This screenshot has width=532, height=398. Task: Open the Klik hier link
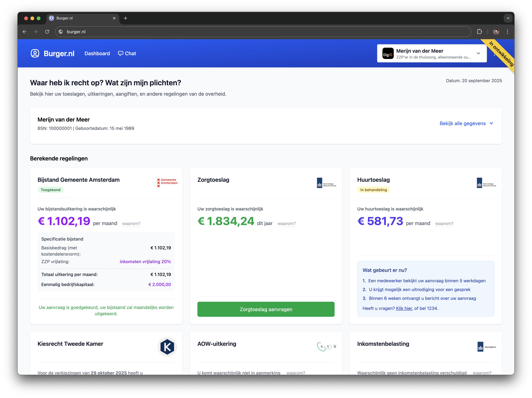pos(404,308)
